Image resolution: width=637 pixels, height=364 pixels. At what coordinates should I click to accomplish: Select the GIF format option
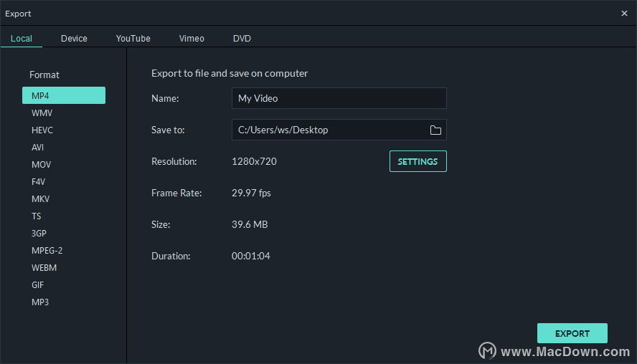click(37, 285)
